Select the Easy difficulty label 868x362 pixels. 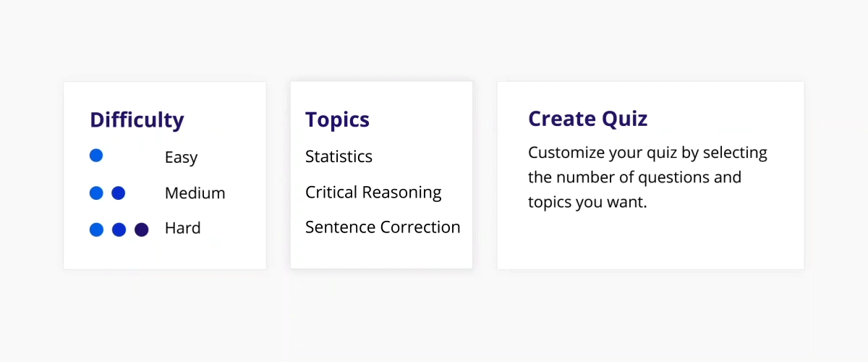181,158
